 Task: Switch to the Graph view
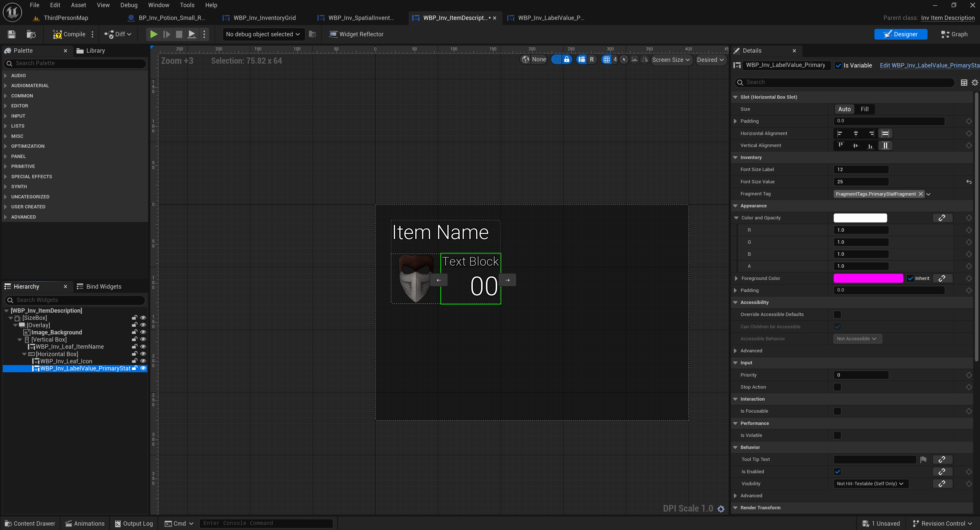click(954, 34)
